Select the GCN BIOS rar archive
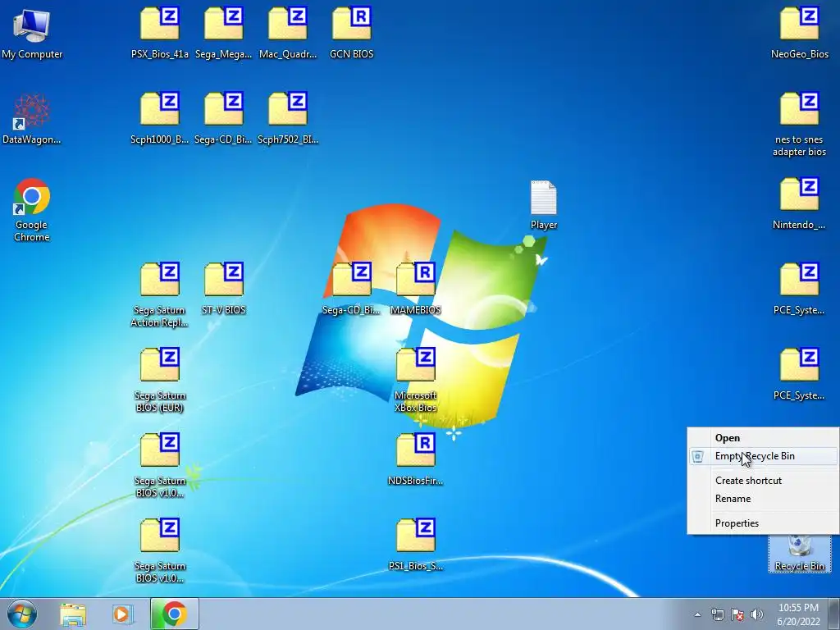Image resolution: width=840 pixels, height=630 pixels. [351, 33]
